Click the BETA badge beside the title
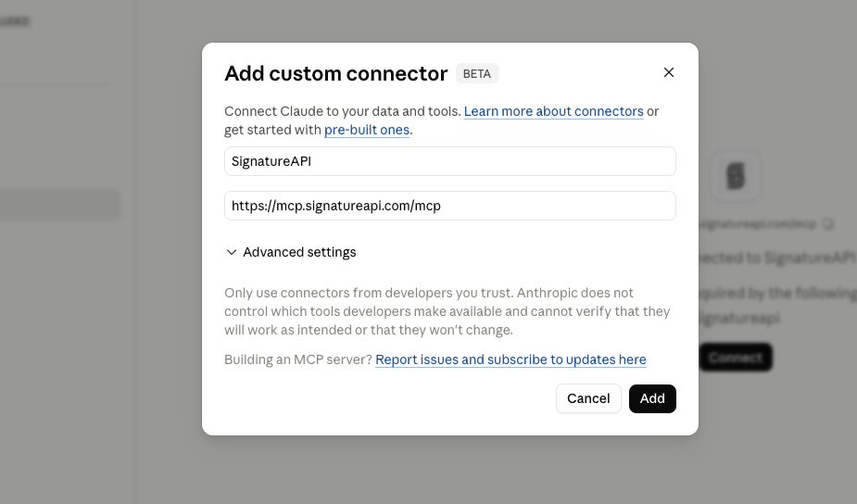The image size is (857, 504). (476, 74)
